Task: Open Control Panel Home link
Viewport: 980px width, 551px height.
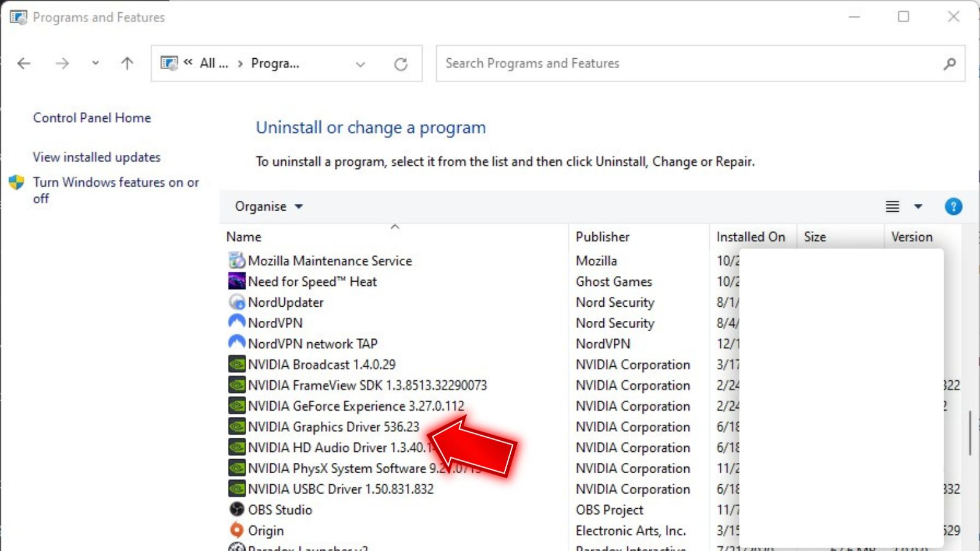Action: [92, 118]
